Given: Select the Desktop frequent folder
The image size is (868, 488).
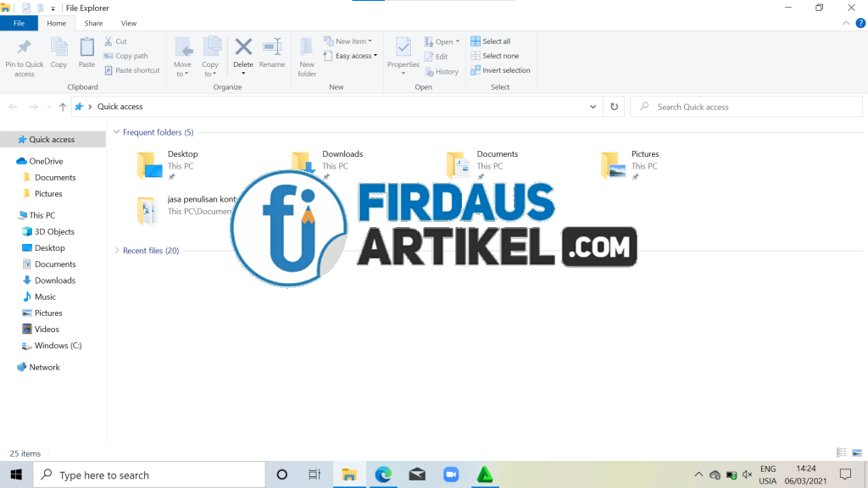Looking at the screenshot, I should pos(168,165).
